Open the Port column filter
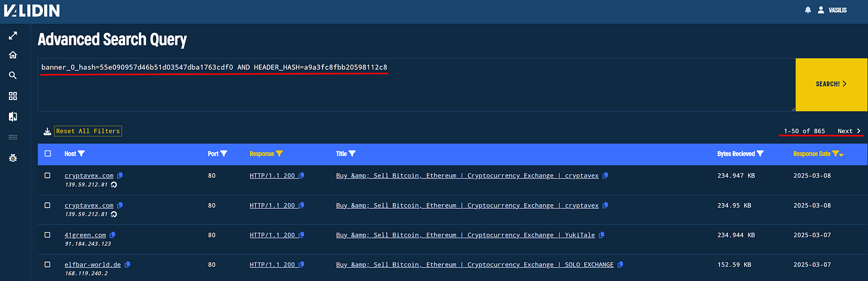 (224, 154)
